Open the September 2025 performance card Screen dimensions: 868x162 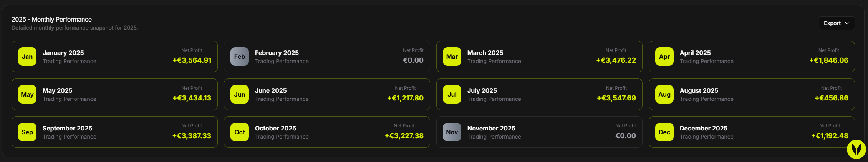(x=114, y=132)
